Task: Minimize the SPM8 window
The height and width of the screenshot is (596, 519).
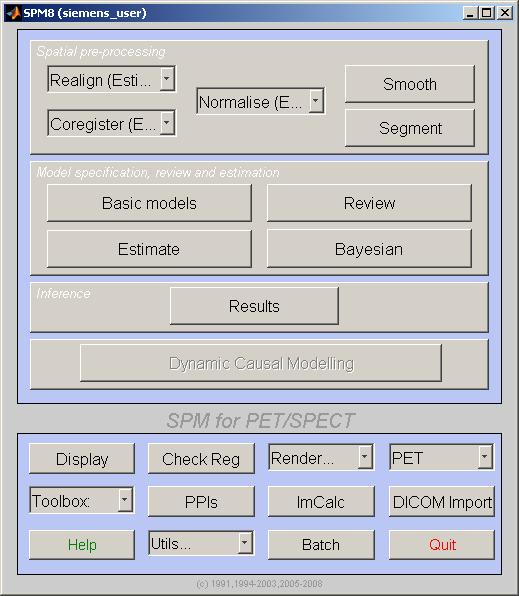Action: coord(470,13)
